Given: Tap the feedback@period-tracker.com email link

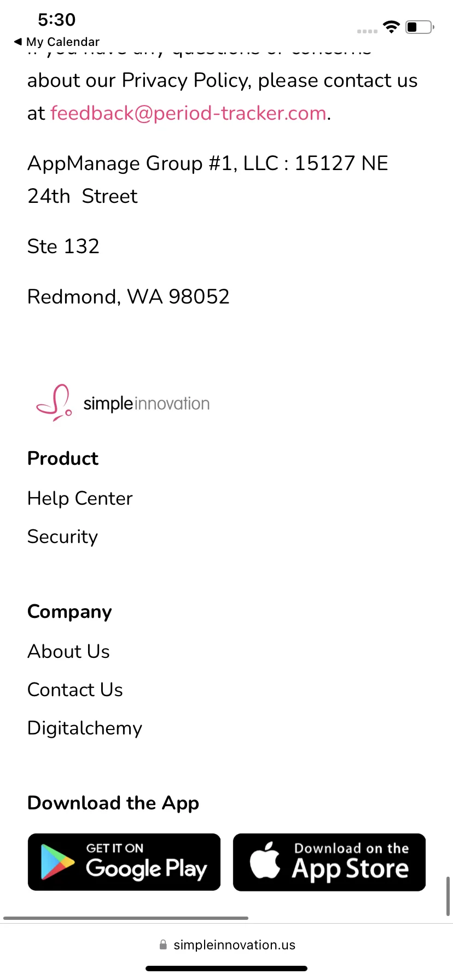Looking at the screenshot, I should [x=189, y=113].
